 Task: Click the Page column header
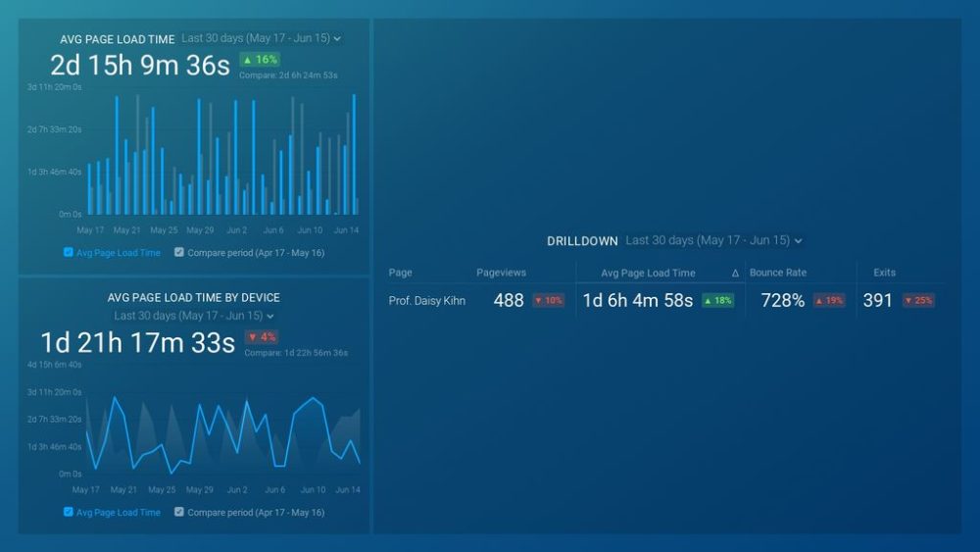(400, 273)
